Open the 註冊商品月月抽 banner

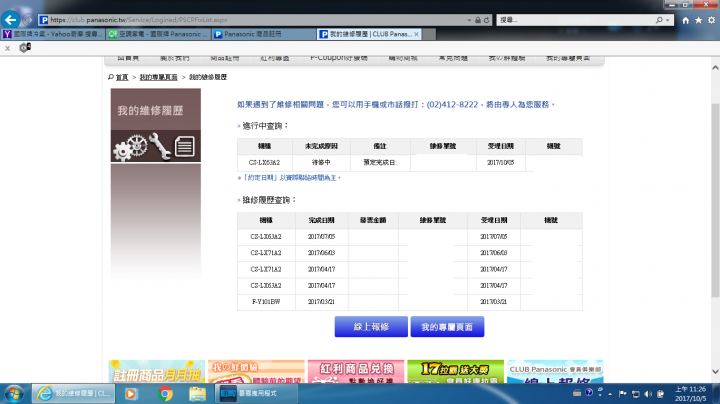coord(157,371)
